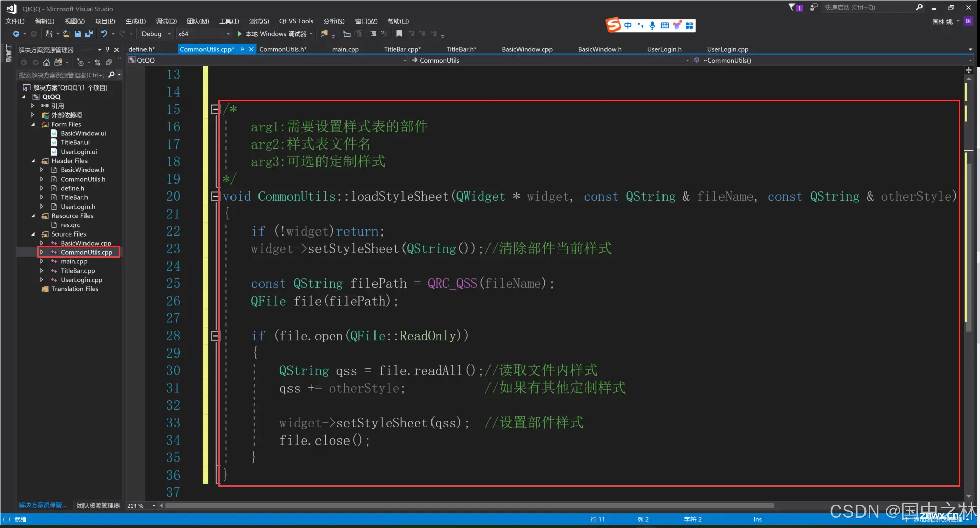Collapse the Form Files folder
Image resolution: width=980 pixels, height=528 pixels.
coord(33,124)
